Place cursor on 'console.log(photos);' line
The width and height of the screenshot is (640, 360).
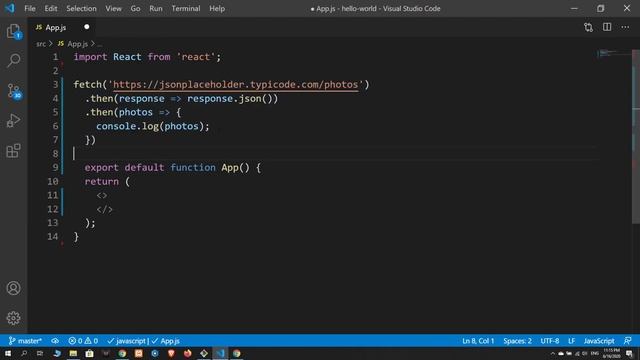tap(153, 126)
